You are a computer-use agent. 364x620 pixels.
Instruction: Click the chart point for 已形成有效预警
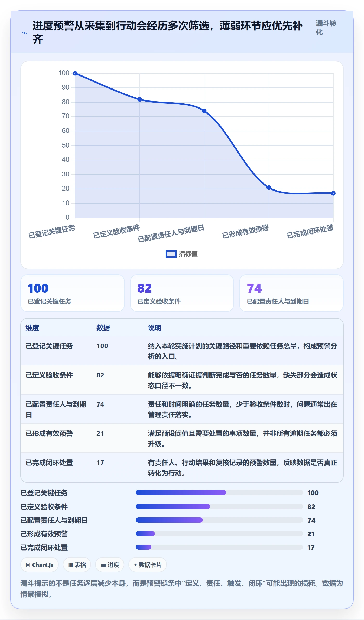[269, 188]
